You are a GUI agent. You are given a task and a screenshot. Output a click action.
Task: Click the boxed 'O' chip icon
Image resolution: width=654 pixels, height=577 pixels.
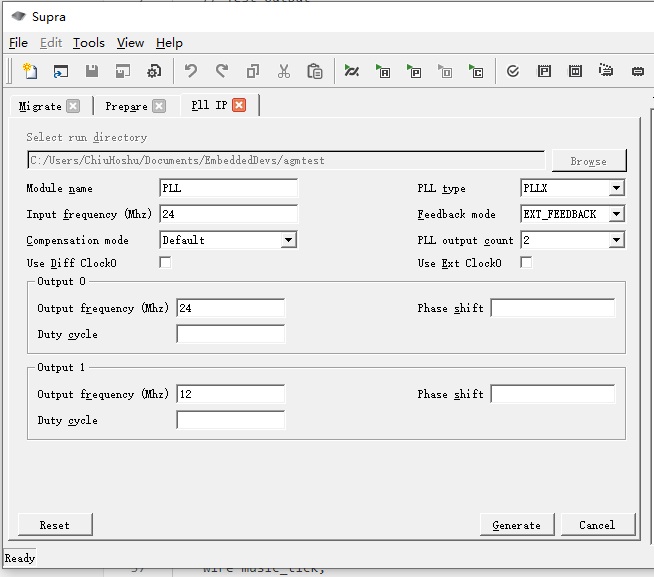tap(575, 71)
